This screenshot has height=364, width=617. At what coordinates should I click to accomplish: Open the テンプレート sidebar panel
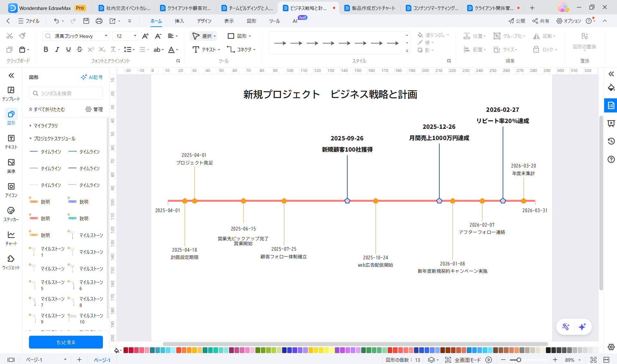coord(11,93)
